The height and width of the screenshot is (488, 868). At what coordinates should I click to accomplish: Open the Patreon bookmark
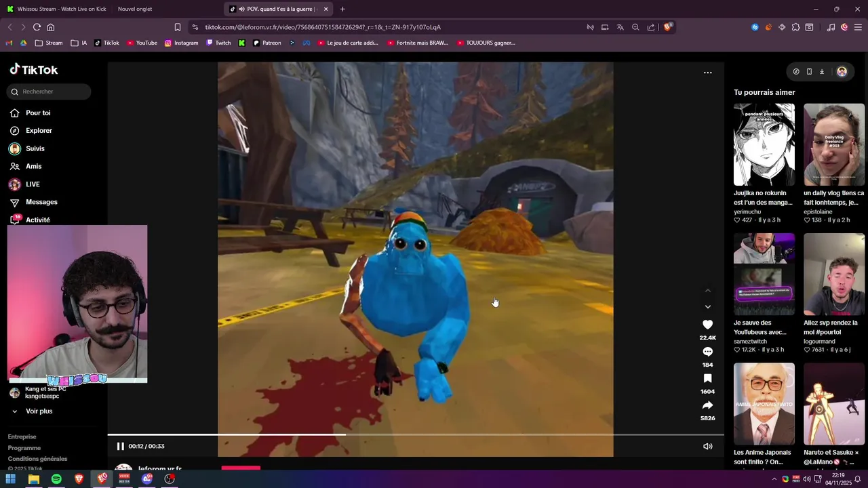(x=267, y=43)
